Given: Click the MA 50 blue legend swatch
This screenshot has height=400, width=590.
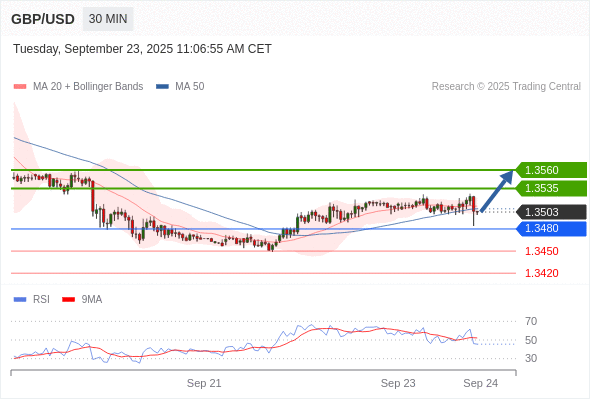Looking at the screenshot, I should [162, 87].
